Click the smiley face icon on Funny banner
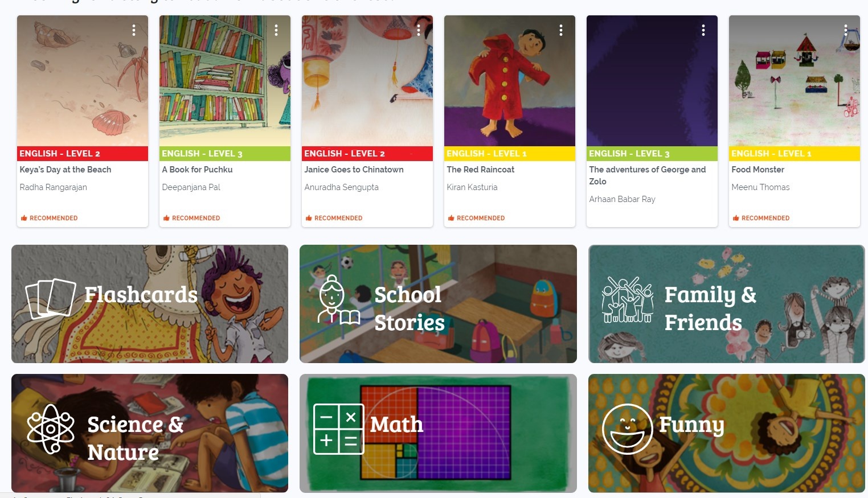The width and height of the screenshot is (868, 498). pos(627,429)
